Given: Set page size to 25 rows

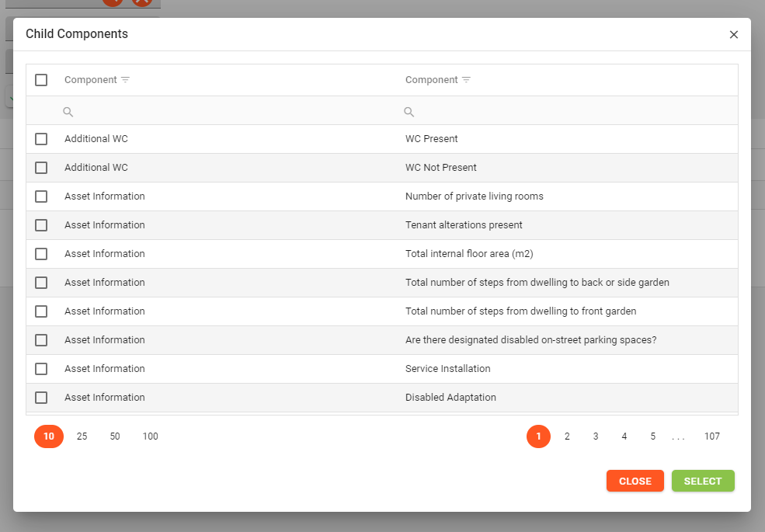Looking at the screenshot, I should click(x=82, y=436).
